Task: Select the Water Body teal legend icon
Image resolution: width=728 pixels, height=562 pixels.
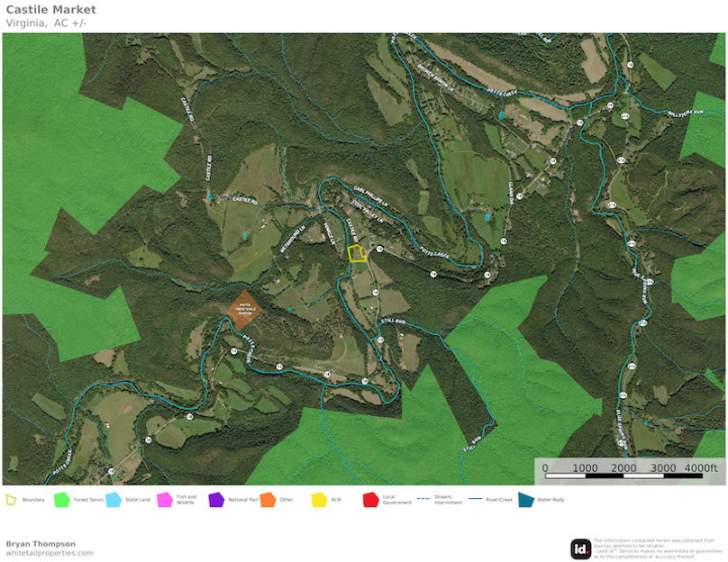Action: (x=527, y=497)
